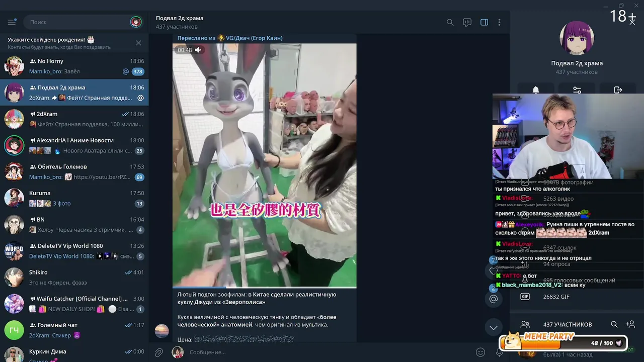Viewport: 644px width, 362px height.
Task: Click the GIF icon in media list
Action: (x=525, y=297)
